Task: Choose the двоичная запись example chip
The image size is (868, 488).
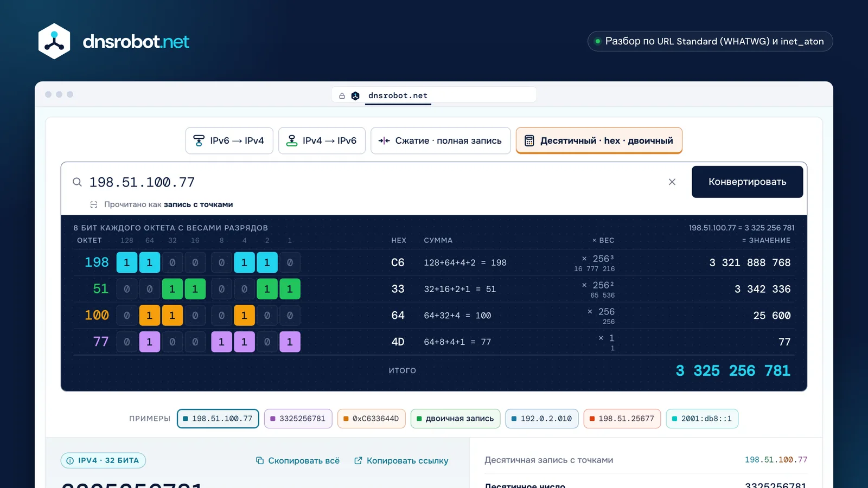Action: (x=456, y=419)
